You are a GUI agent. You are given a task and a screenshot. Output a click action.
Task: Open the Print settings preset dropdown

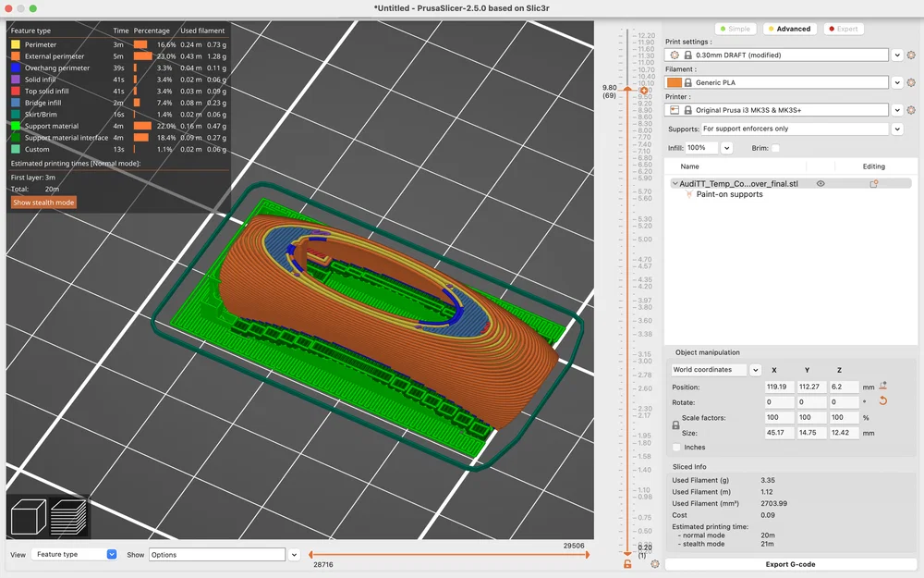click(897, 55)
